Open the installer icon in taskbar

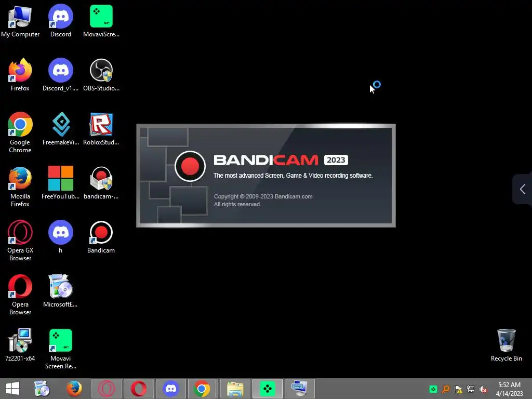[42, 389]
